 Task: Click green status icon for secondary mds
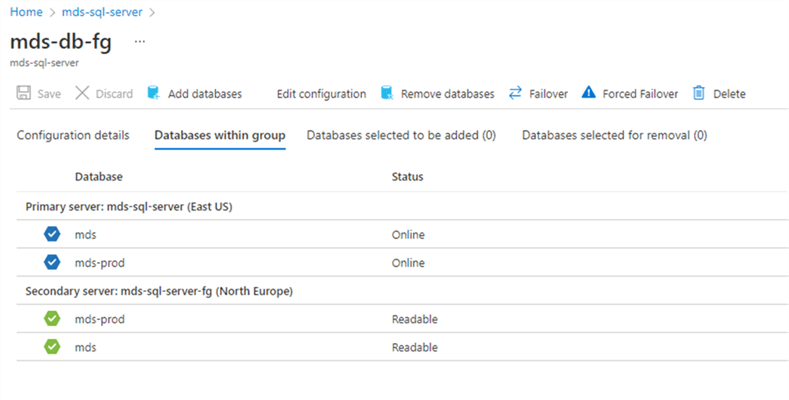coord(52,347)
